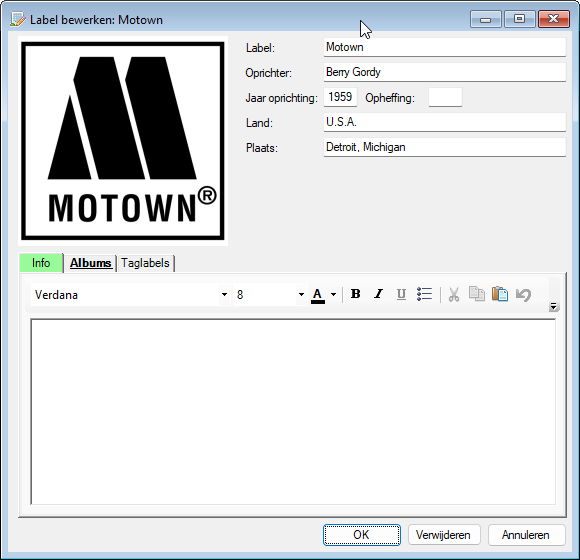Open the Verdana font name dropdown
Viewport: 580px width, 560px height.
point(224,295)
